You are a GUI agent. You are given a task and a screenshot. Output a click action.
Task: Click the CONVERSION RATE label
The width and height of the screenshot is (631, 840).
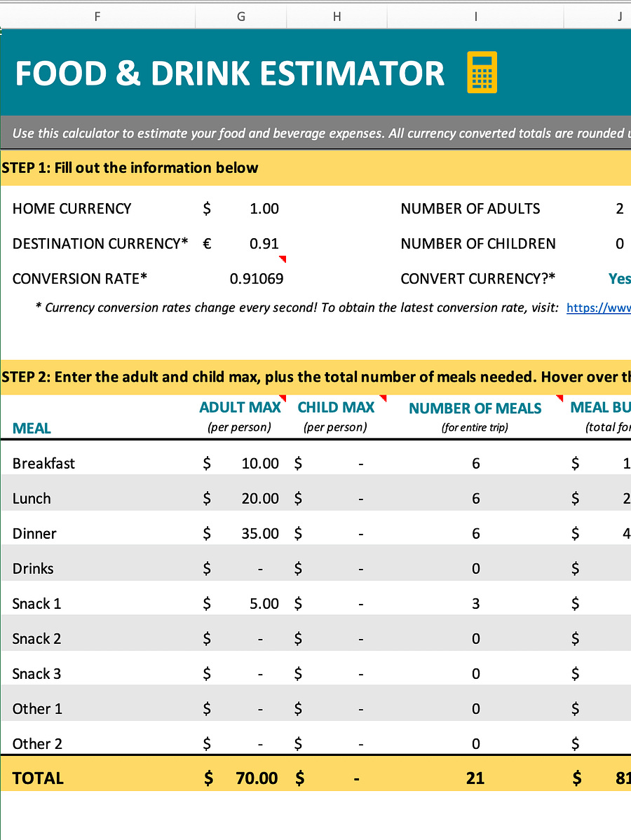point(79,279)
